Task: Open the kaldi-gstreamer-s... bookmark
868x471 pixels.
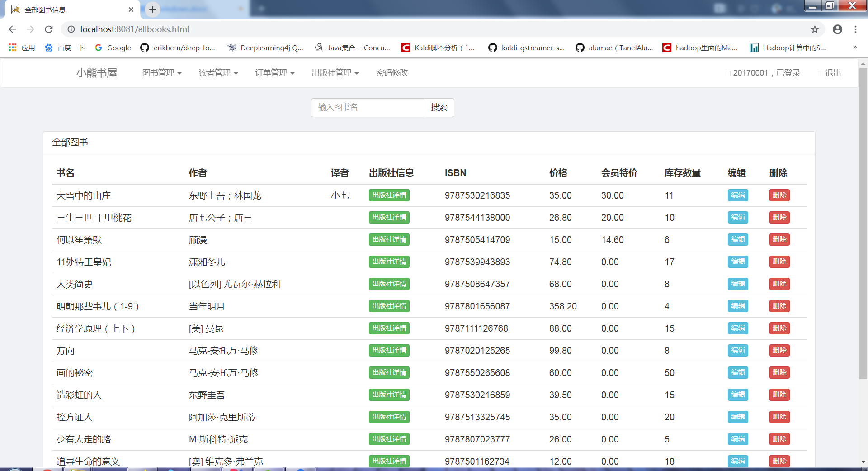Action: point(527,48)
